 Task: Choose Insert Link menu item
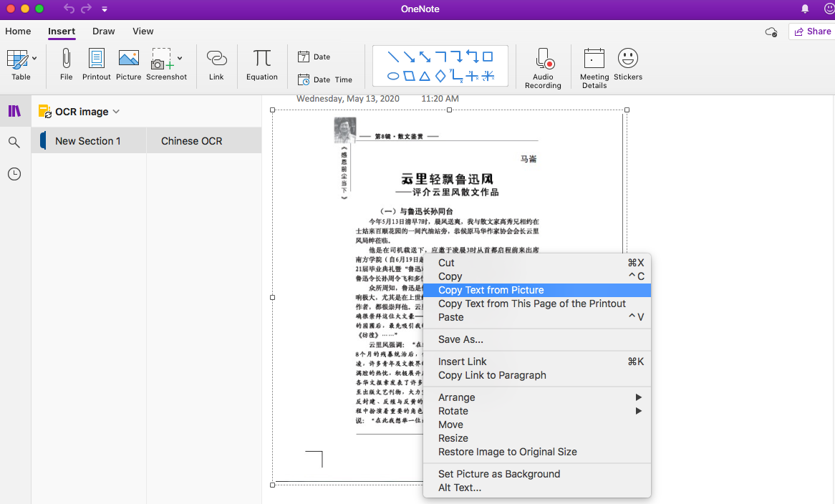(x=537, y=362)
